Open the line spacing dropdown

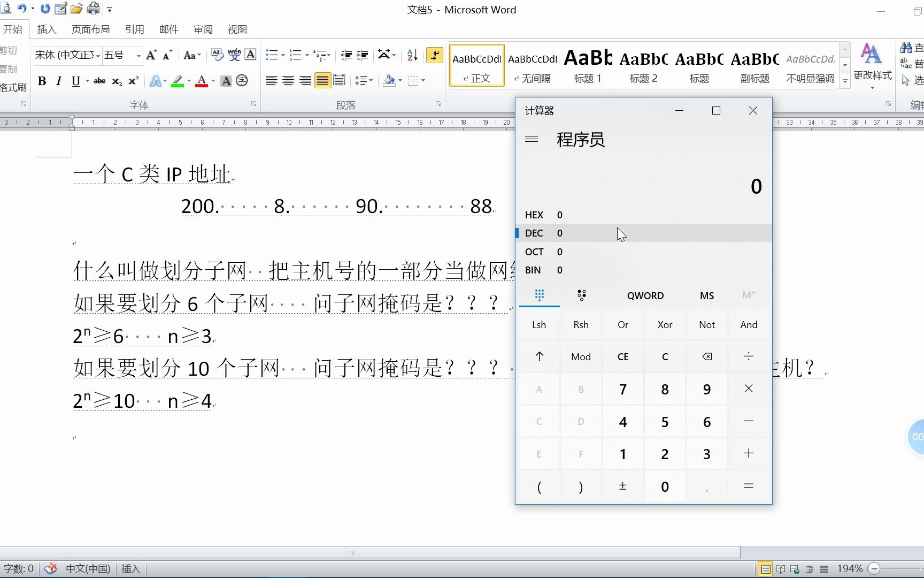point(364,81)
